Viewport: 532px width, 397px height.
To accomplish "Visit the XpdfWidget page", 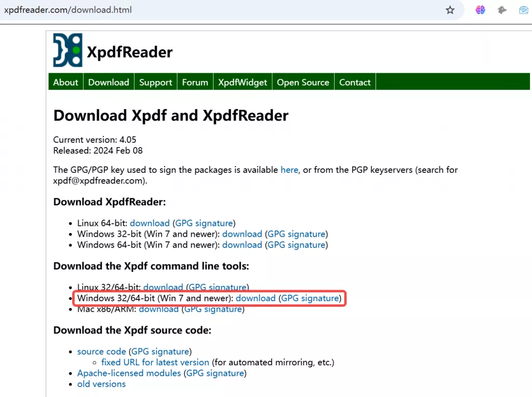I will click(x=242, y=81).
